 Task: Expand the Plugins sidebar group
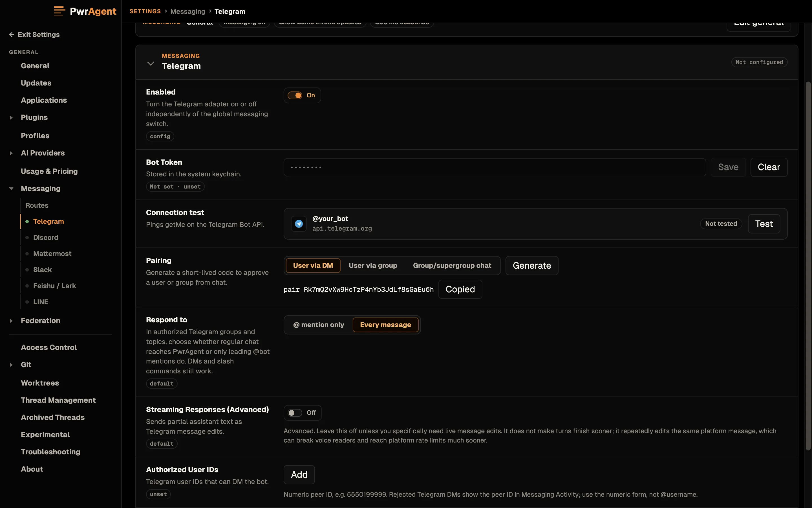tap(11, 118)
